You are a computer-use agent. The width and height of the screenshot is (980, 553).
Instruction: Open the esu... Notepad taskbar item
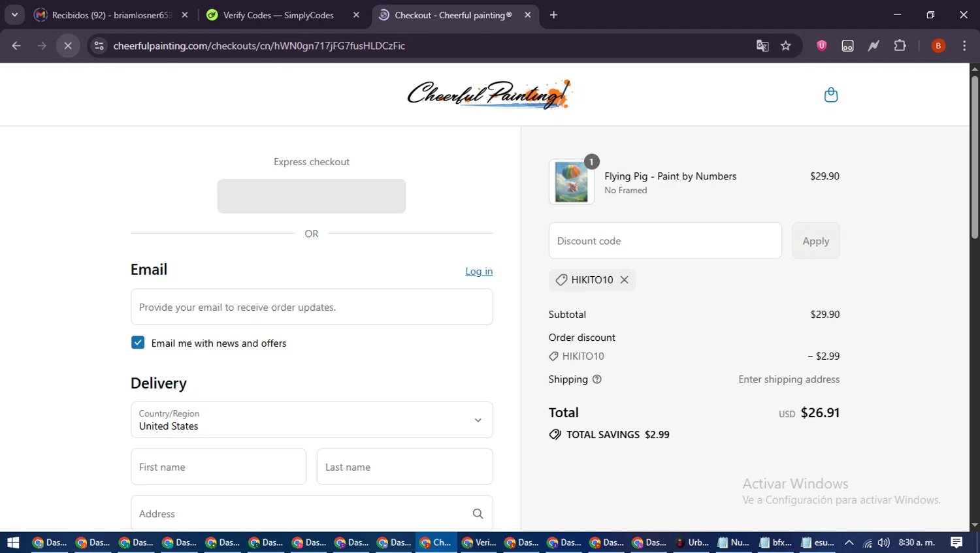point(818,543)
